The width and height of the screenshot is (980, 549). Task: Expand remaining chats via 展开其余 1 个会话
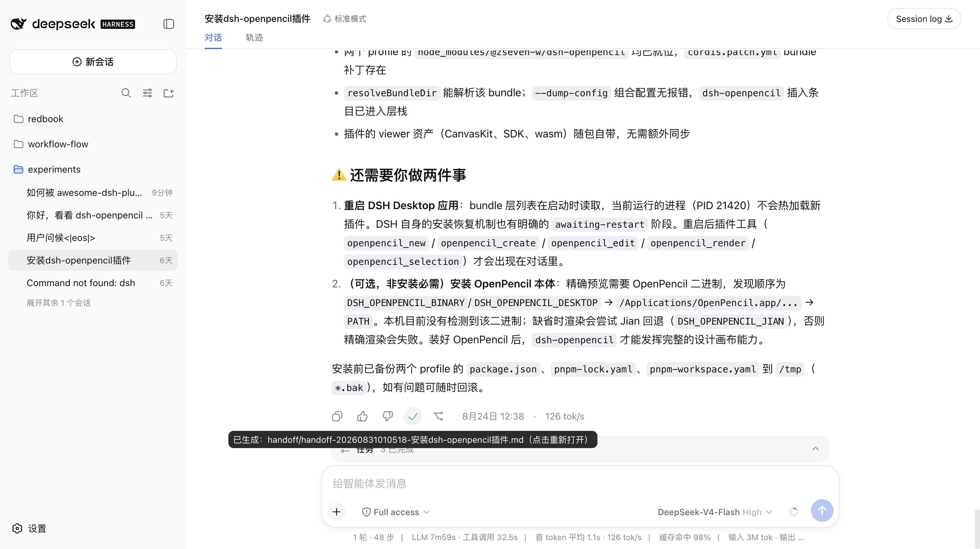click(x=58, y=303)
